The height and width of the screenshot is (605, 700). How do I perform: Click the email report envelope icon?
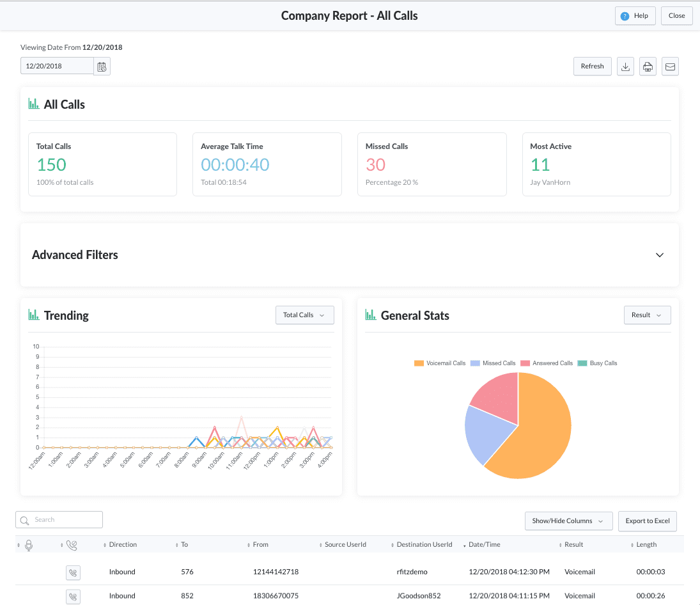670,67
